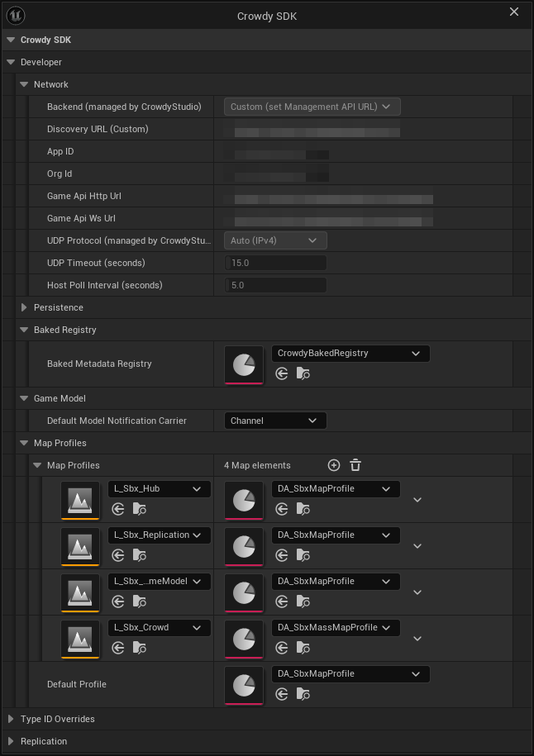Use selected asset for L_Sbx_Hub key
The image size is (534, 756).
[117, 509]
